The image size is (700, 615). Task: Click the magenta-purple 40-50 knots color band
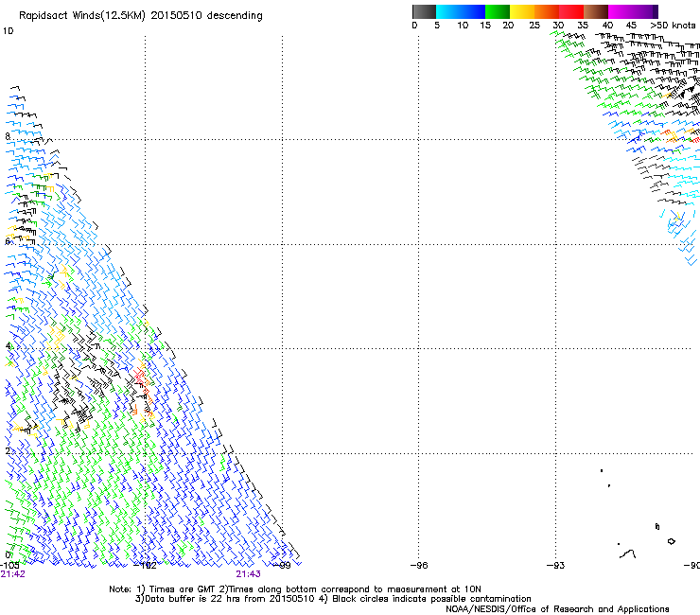[x=633, y=11]
